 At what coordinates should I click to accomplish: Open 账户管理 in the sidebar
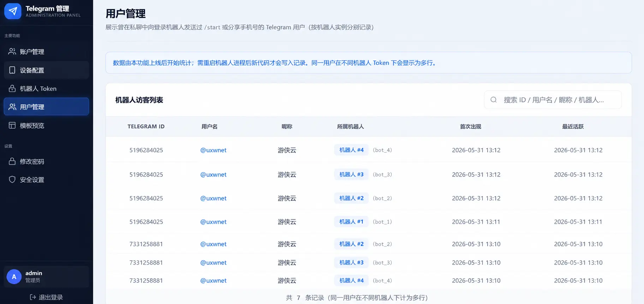pyautogui.click(x=46, y=51)
